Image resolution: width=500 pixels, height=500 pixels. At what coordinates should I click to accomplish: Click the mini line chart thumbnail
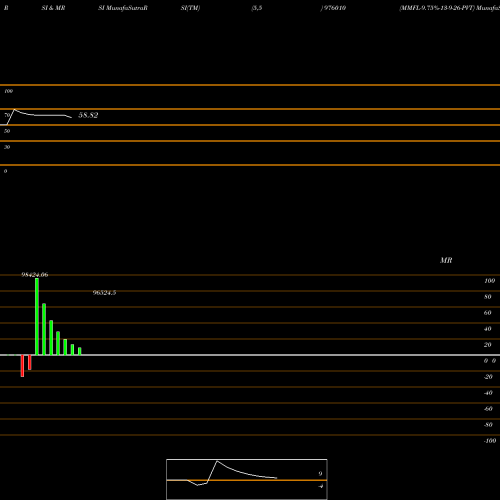point(247,479)
